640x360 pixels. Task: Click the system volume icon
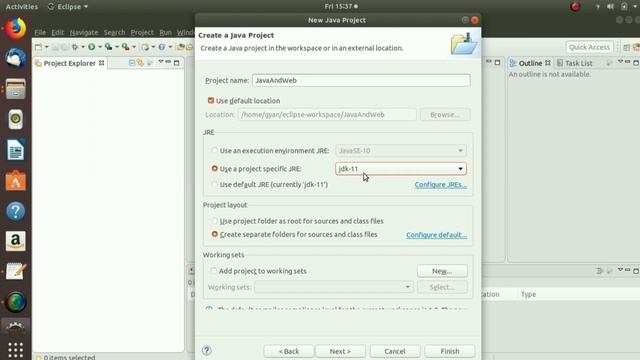[610, 7]
